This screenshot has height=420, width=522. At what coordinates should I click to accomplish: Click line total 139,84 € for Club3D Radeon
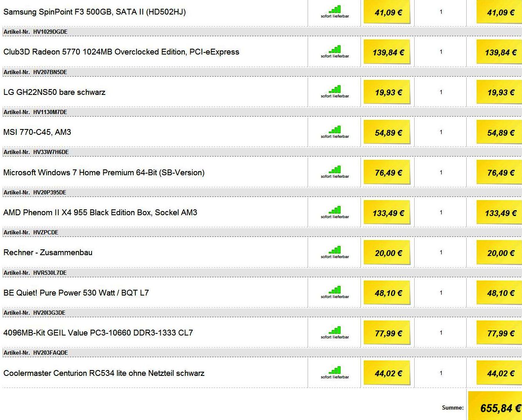[500, 52]
